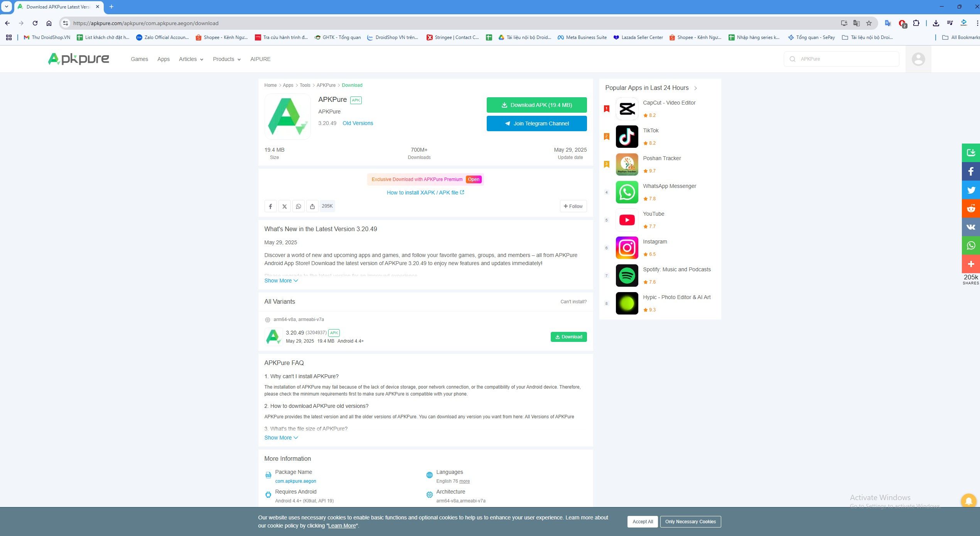
Task: Click the Reddit icon in floating share bar
Action: click(x=971, y=208)
